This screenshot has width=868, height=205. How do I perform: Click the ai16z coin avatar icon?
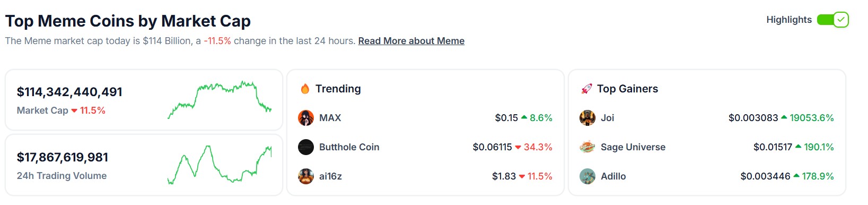point(306,176)
